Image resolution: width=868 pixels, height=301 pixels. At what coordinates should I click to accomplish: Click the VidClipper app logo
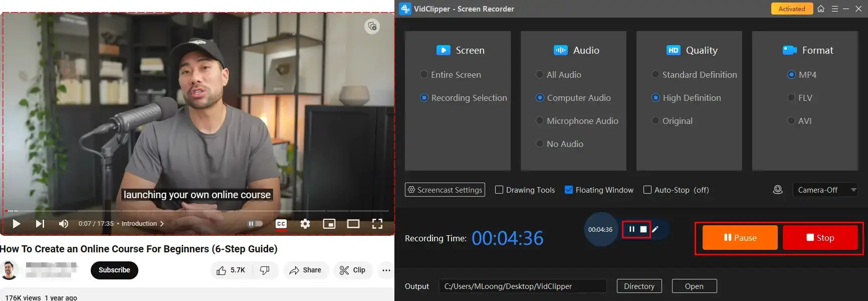click(x=405, y=9)
